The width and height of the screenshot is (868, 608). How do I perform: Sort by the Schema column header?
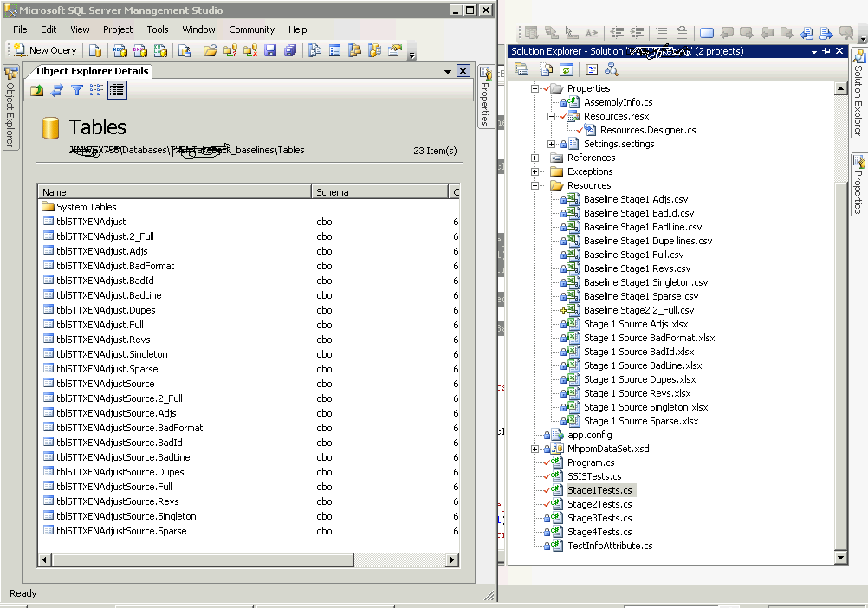tap(379, 192)
